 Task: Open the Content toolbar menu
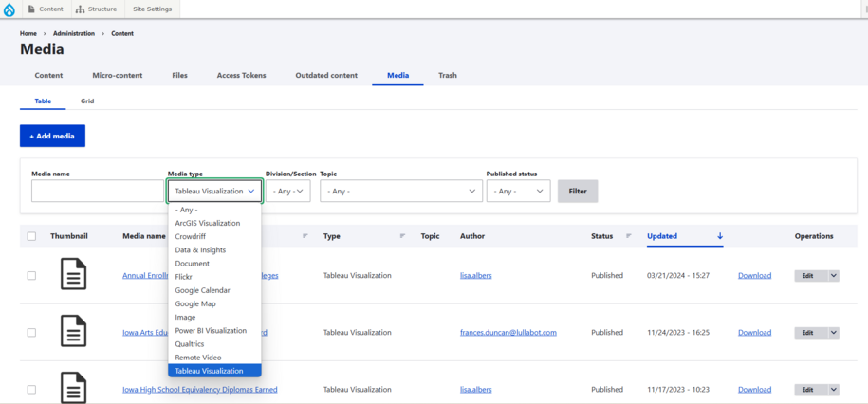pyautogui.click(x=46, y=9)
